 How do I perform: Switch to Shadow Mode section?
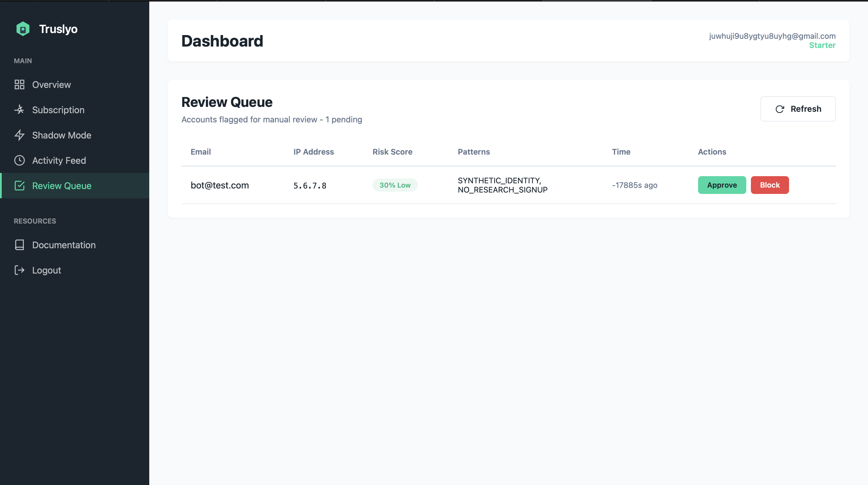tap(62, 135)
